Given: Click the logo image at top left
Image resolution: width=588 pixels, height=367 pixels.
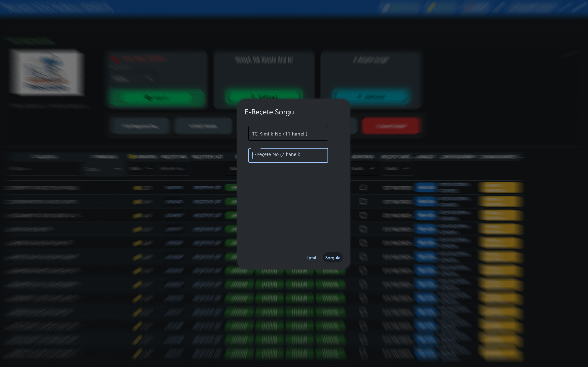Looking at the screenshot, I should pos(47,72).
